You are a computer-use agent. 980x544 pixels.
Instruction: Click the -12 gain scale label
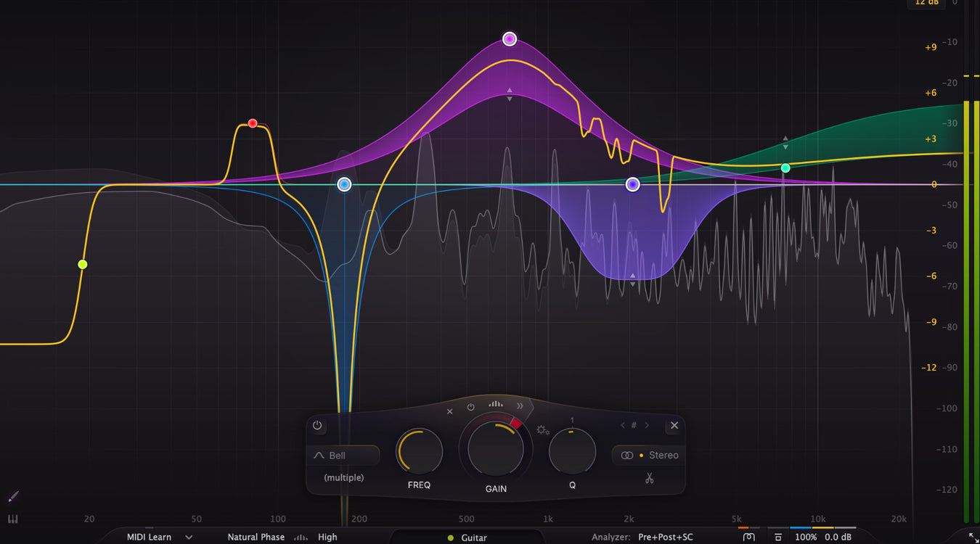[x=929, y=368]
